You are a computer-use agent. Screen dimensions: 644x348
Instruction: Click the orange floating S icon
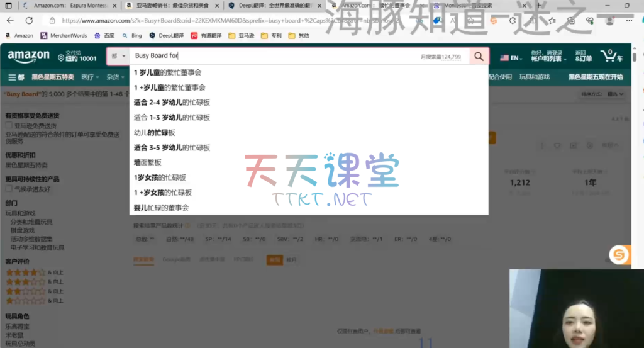coord(619,255)
